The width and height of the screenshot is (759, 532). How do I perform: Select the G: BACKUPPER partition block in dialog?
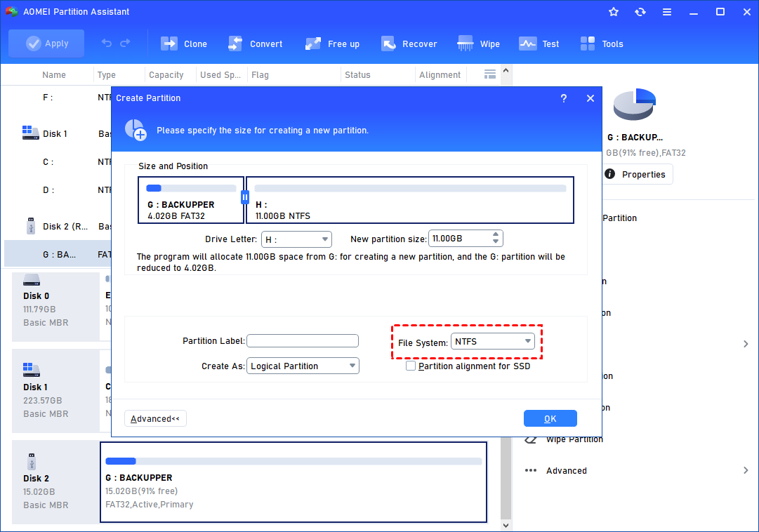191,200
